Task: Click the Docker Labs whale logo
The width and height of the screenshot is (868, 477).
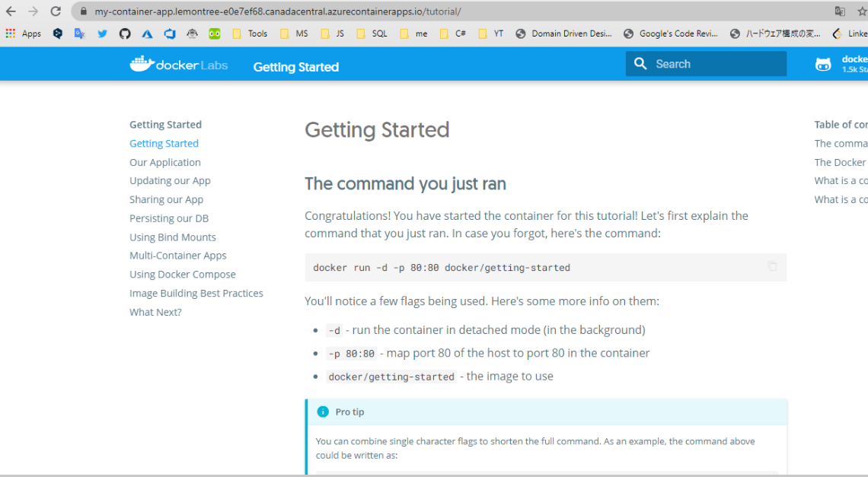Action: click(x=179, y=64)
